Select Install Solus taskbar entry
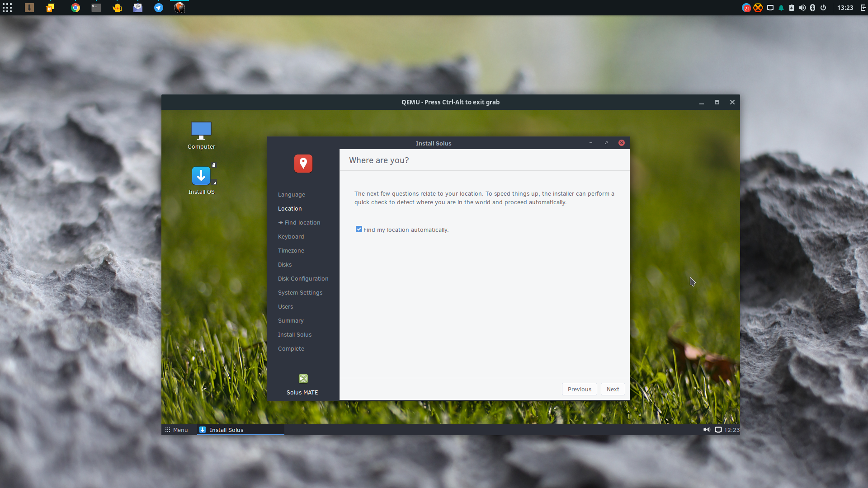This screenshot has height=488, width=868. (x=241, y=430)
